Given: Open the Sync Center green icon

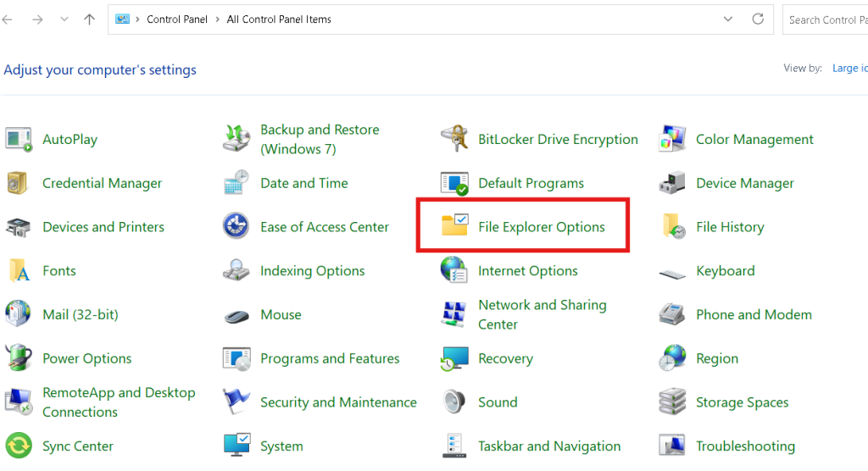Looking at the screenshot, I should coord(19,446).
